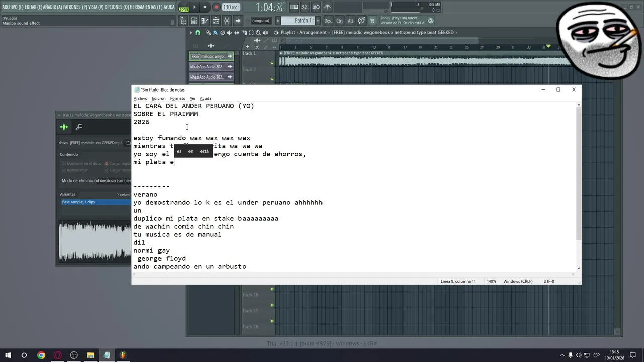Toggle the 3.2.1 countdown before recording icon
The height and width of the screenshot is (362, 644).
click(305, 7)
